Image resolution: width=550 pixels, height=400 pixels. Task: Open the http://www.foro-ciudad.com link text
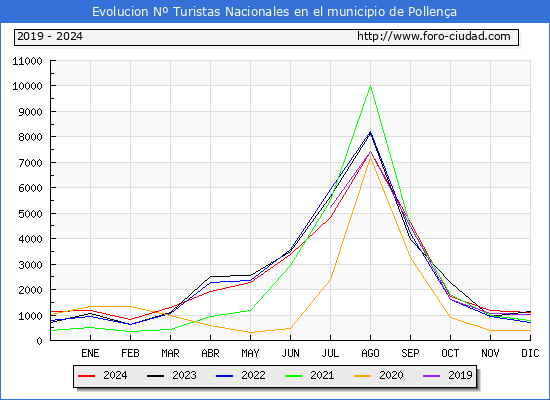click(x=434, y=36)
